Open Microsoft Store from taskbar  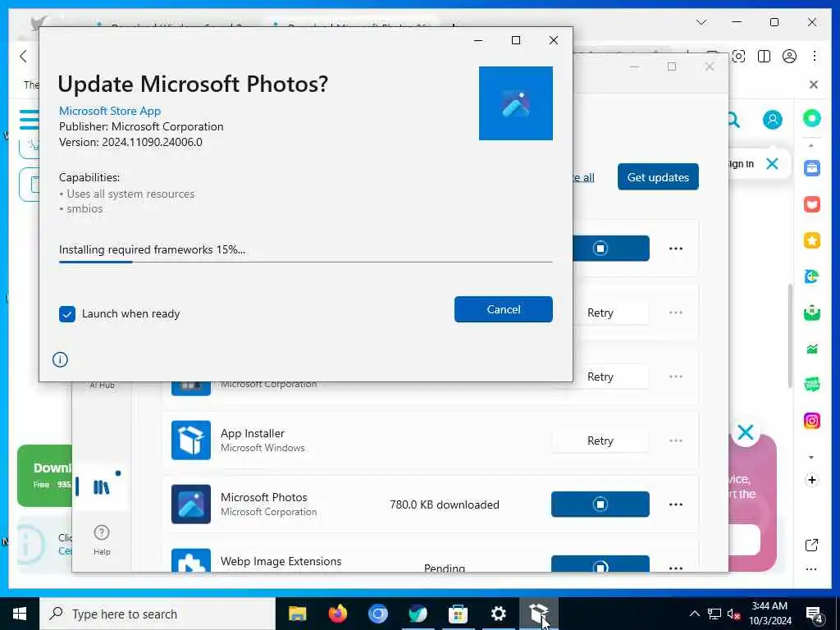coord(458,614)
